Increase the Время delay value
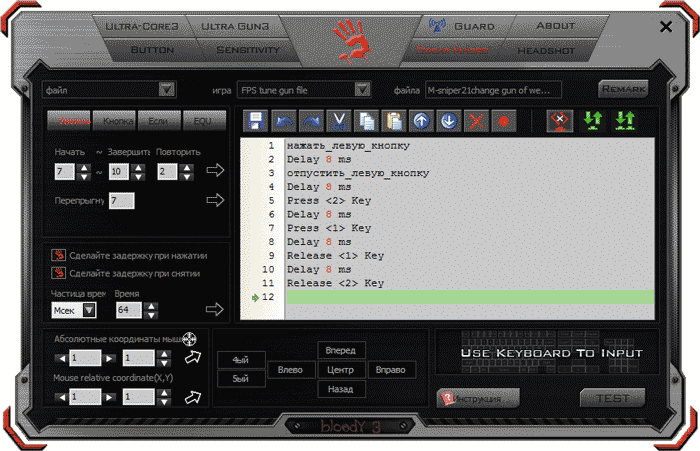 point(152,306)
